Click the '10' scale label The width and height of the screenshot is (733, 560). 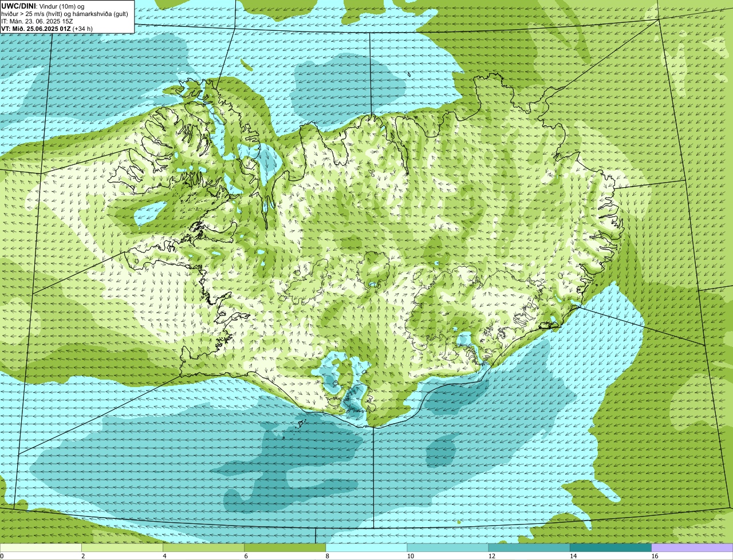[411, 556]
